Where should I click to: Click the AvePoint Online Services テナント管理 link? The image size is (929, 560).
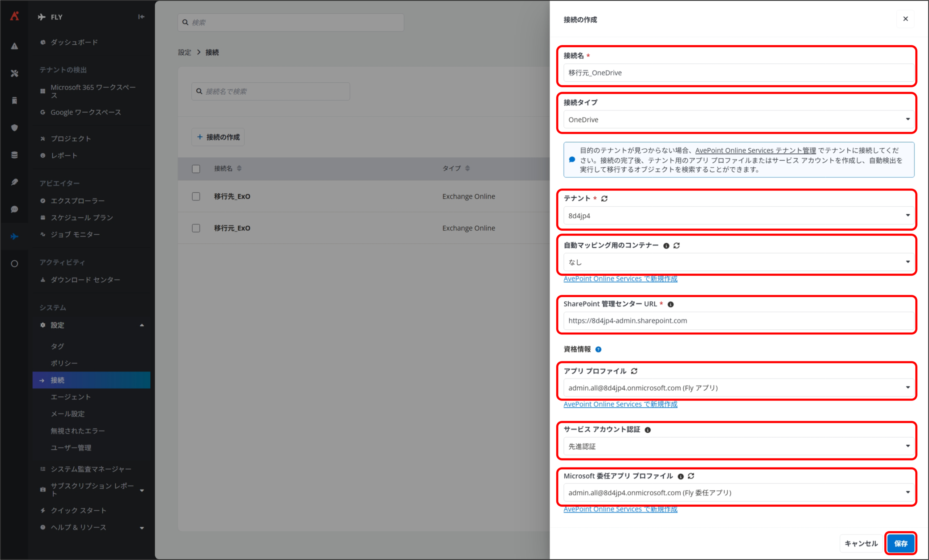pos(755,151)
